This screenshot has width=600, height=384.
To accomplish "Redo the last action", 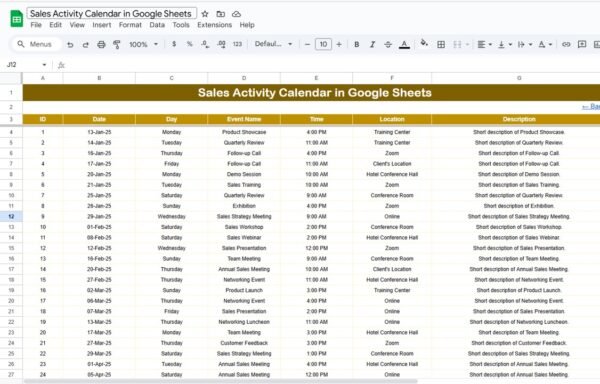I will pyautogui.click(x=85, y=44).
